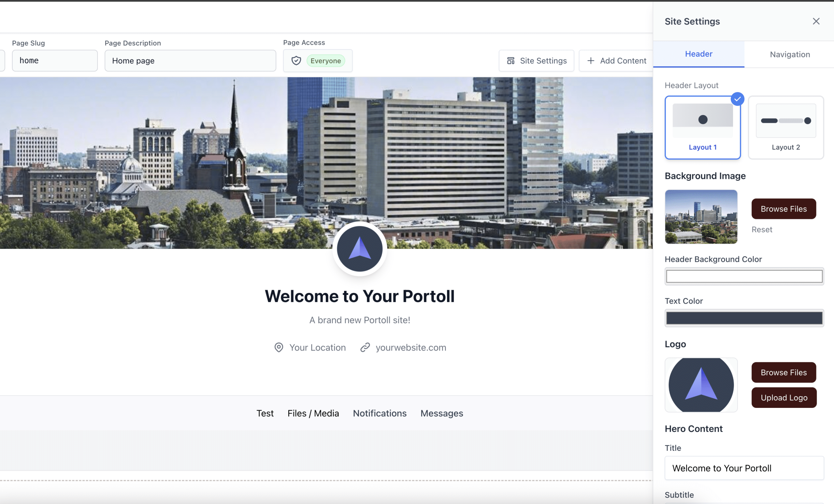
Task: Click the shield icon in Page Access
Action: 296,61
